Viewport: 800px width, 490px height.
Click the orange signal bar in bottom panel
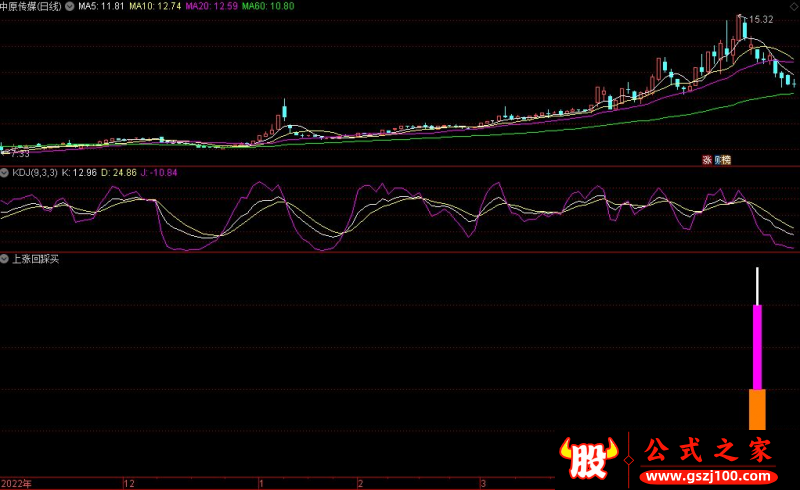click(x=757, y=408)
